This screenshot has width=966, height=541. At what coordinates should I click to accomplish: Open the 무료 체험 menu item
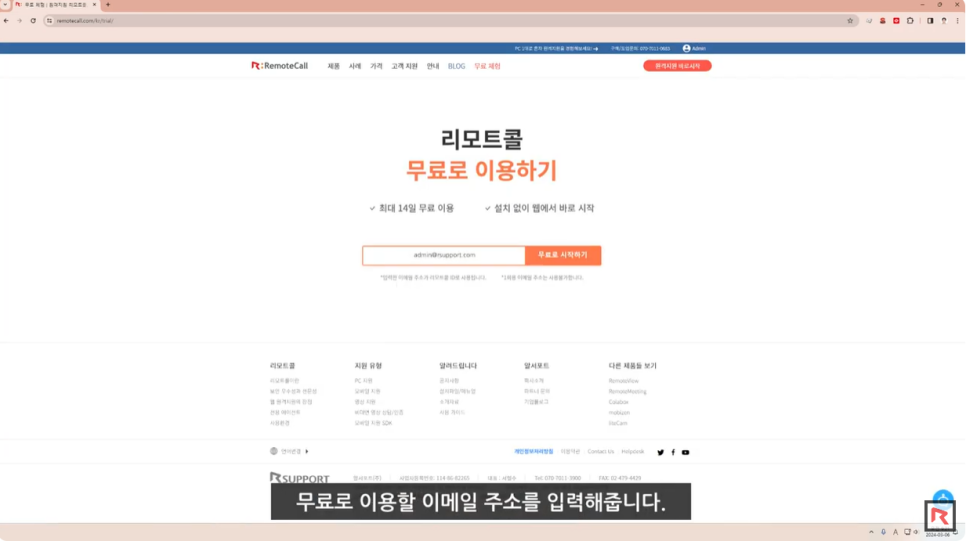[x=487, y=66]
